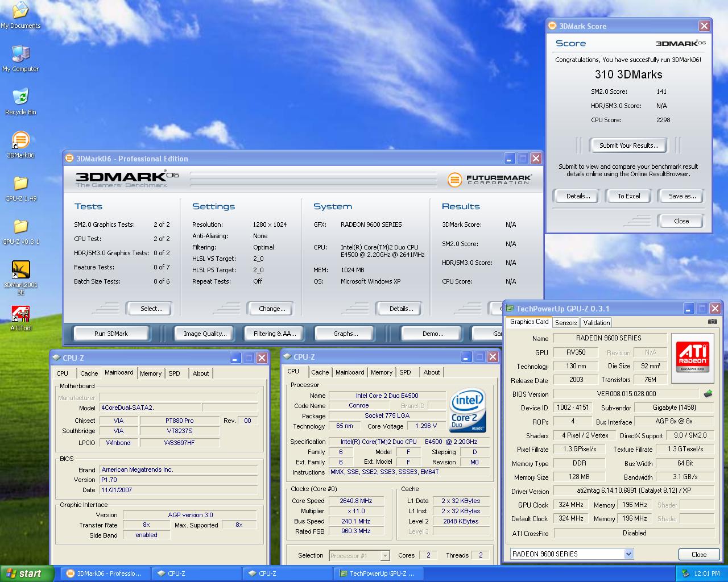728x582 pixels.
Task: Select the Graphics Card tab in GPU-Z
Action: [x=530, y=322]
